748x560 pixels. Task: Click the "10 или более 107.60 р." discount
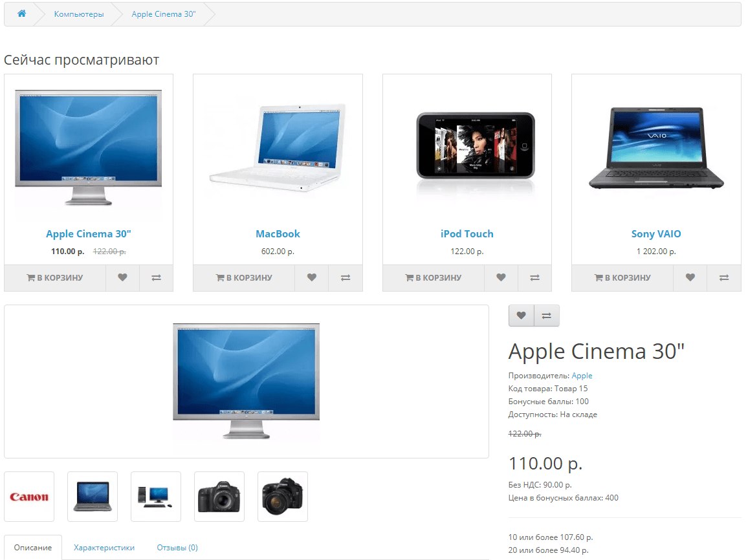(x=551, y=537)
